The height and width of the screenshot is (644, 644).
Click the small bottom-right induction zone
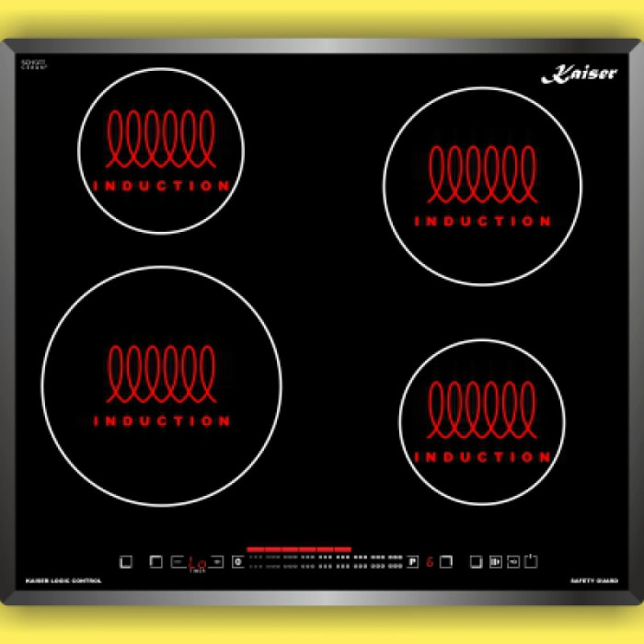point(481,422)
